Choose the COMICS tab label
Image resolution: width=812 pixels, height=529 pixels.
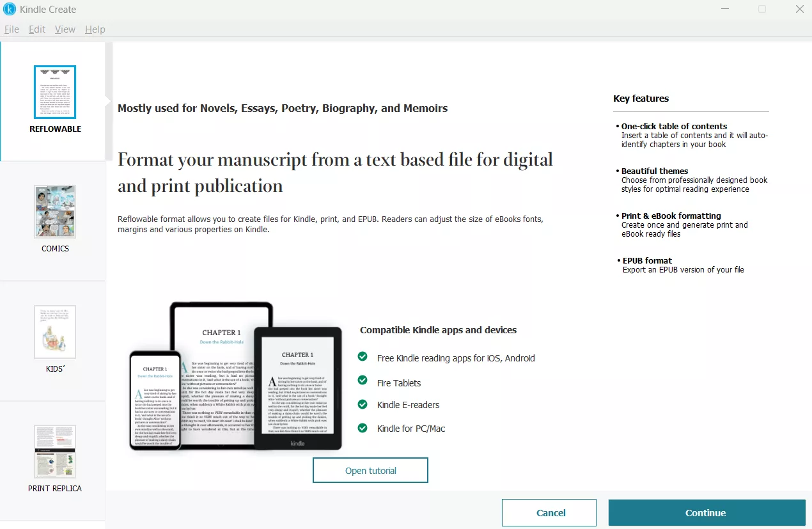coord(55,248)
